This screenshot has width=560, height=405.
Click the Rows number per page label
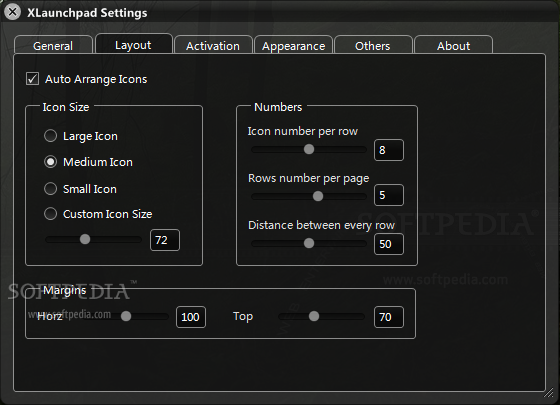coord(309,178)
